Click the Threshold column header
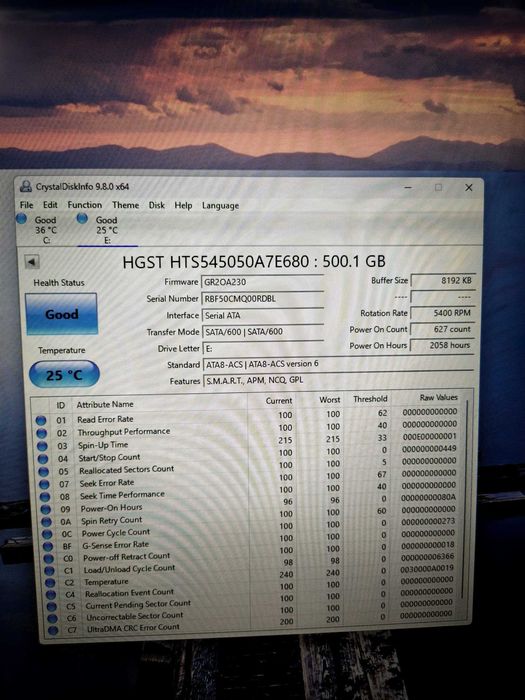Screen dimensions: 525x700 point(370,399)
